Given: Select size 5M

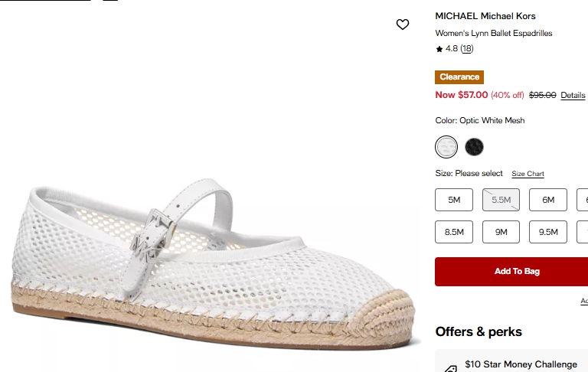Looking at the screenshot, I should [454, 200].
